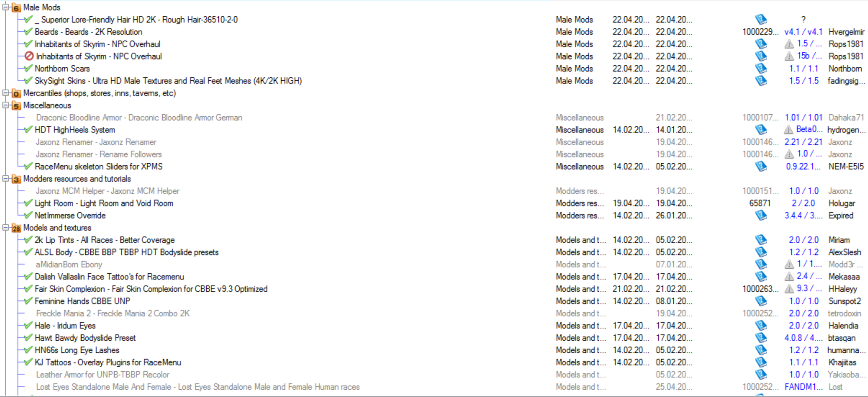Click the blue icon in NetImmerse Override row

(761, 216)
